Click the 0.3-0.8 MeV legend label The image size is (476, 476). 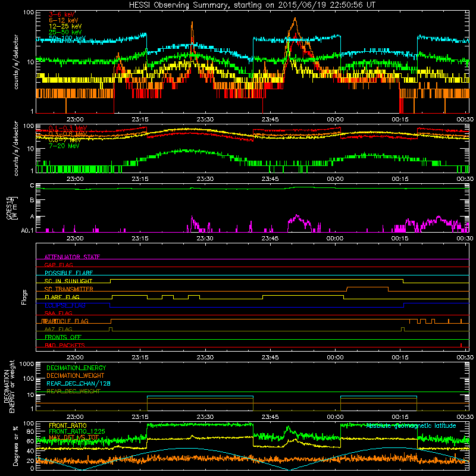(x=68, y=134)
